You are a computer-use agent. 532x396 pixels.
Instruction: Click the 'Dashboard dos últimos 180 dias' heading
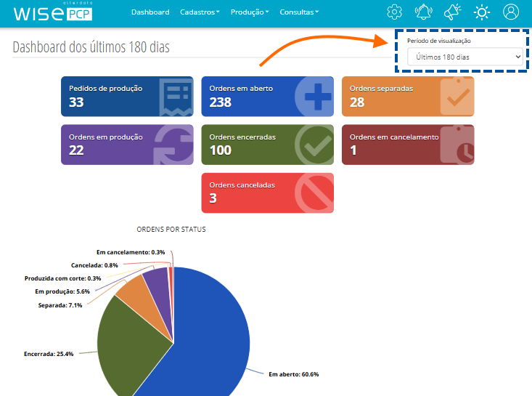coord(91,47)
